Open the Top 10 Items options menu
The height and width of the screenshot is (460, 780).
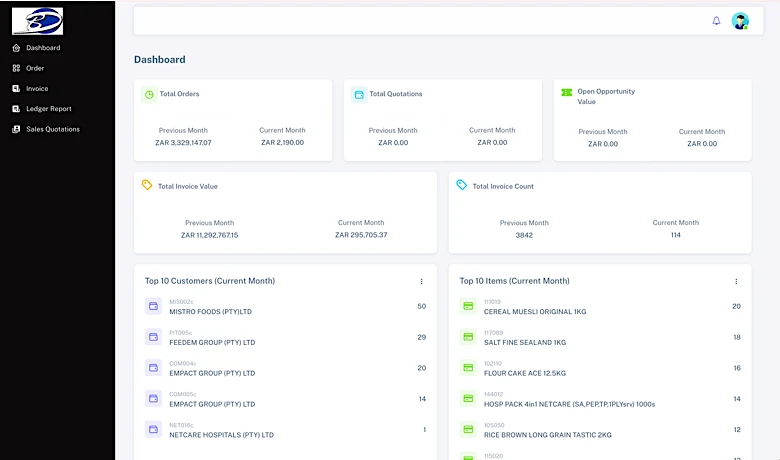(736, 281)
